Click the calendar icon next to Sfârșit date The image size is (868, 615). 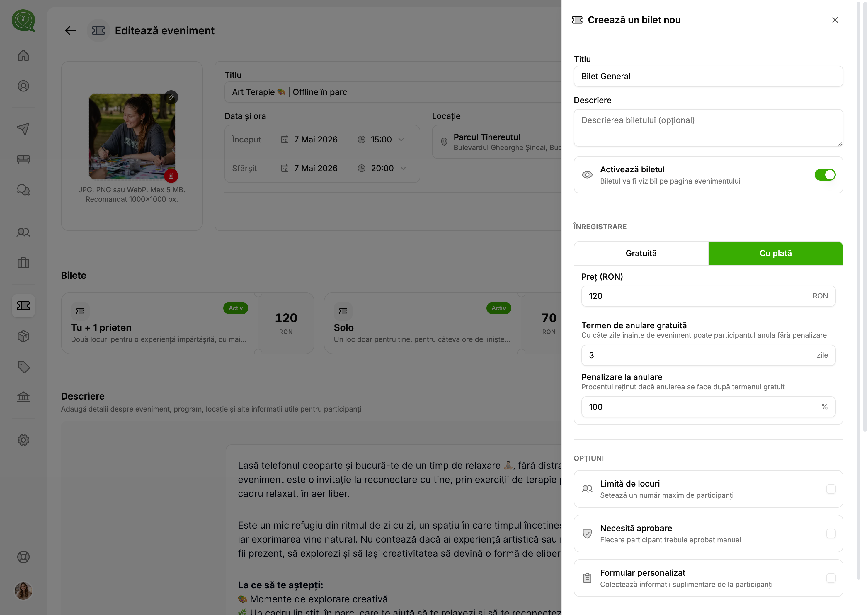tap(285, 168)
